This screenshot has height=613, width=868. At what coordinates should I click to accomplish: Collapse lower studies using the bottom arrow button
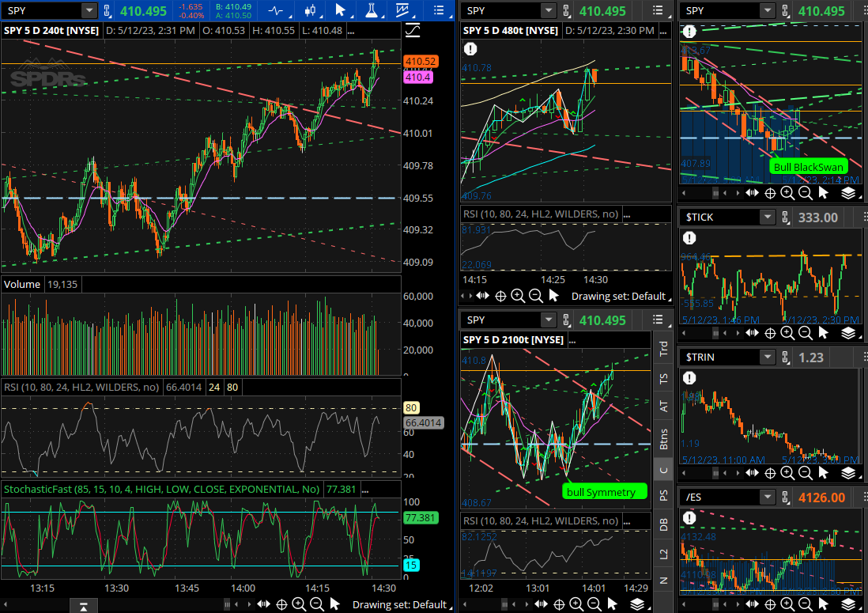(x=84, y=606)
